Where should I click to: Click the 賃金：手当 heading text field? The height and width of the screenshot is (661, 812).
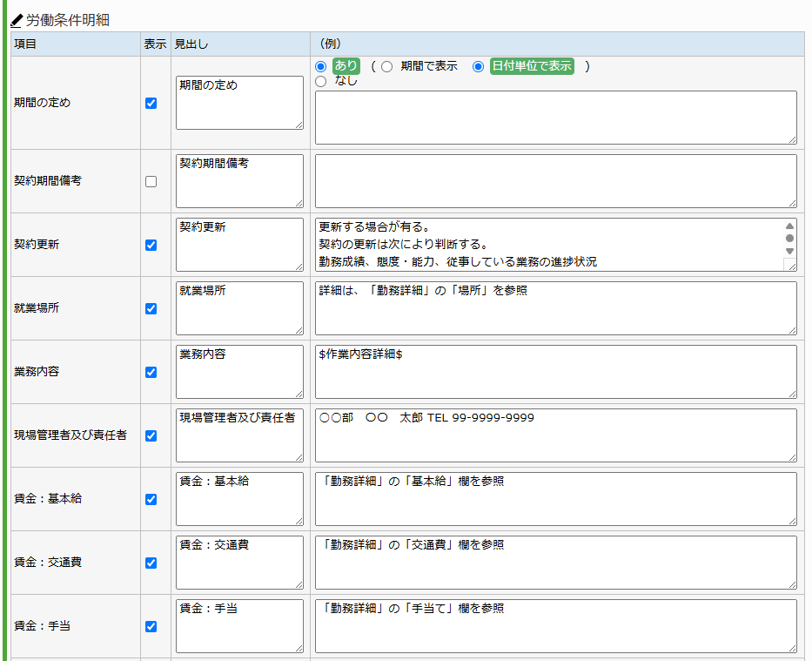(239, 626)
